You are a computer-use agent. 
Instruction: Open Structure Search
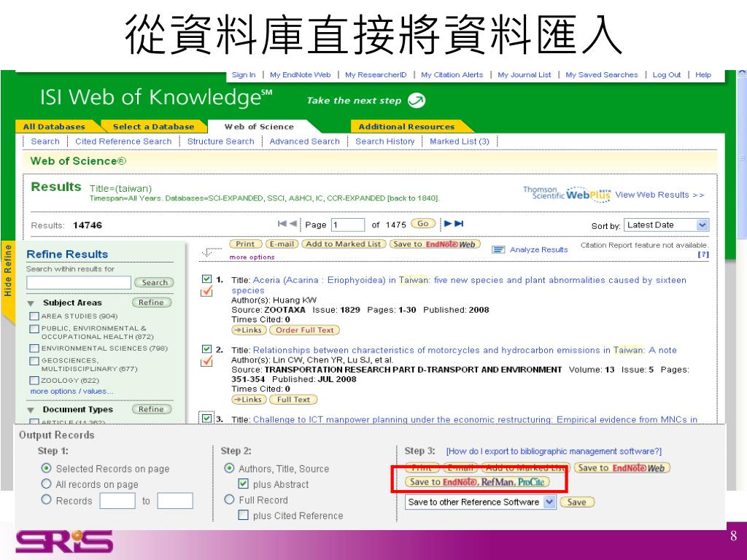[x=220, y=141]
